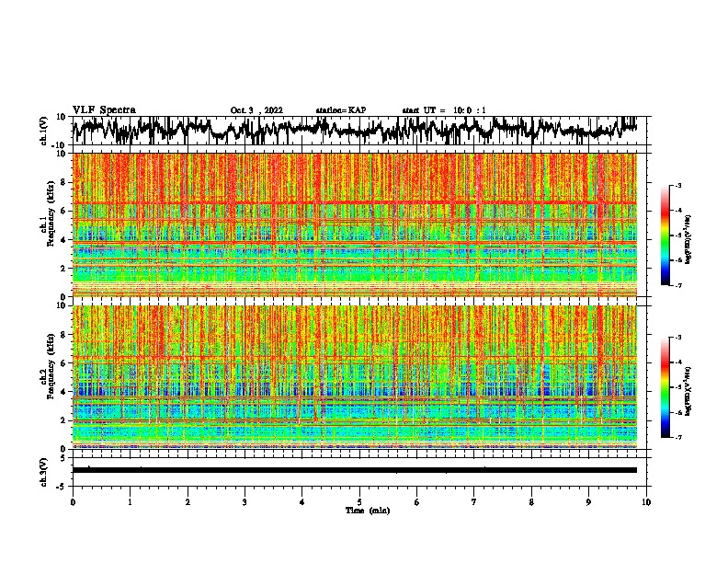This screenshot has width=728, height=563.
Task: Click inside the ch.2 spectrogram panel
Action: point(355,376)
